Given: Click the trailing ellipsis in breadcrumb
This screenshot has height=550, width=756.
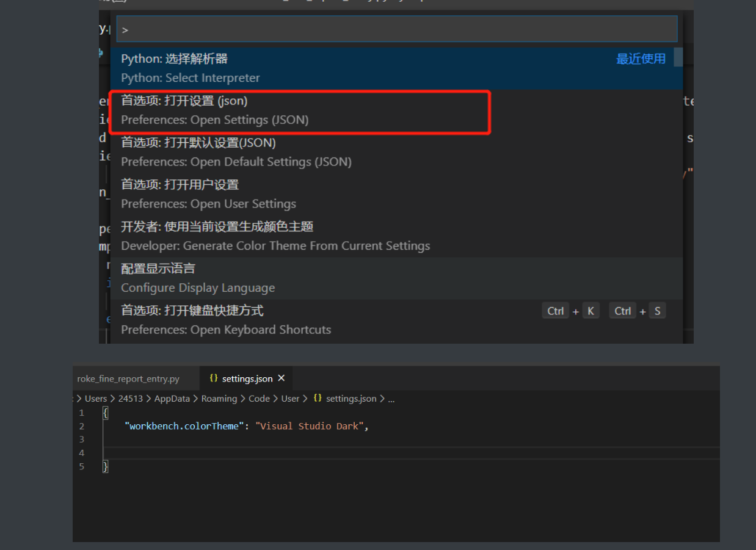Looking at the screenshot, I should (391, 399).
